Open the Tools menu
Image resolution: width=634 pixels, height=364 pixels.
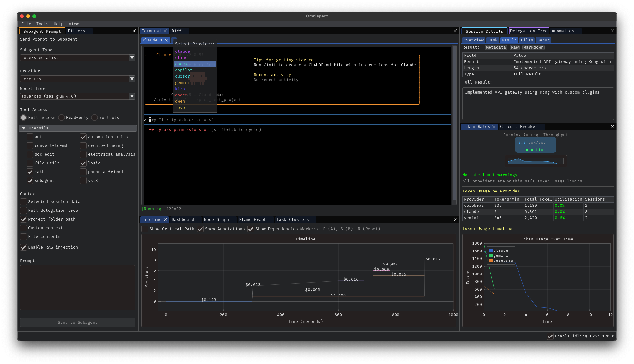42,24
